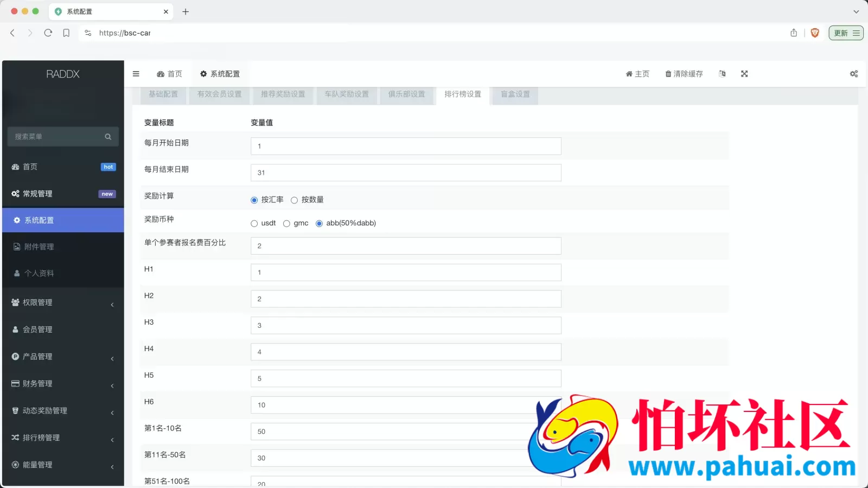Open 会员管理 in the sidebar
The width and height of the screenshot is (868, 488).
[63, 329]
